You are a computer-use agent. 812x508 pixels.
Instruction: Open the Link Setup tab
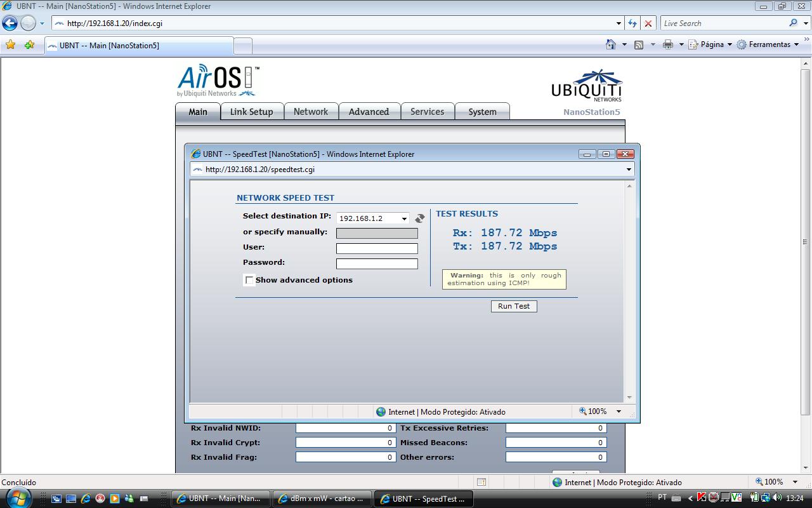(x=251, y=112)
